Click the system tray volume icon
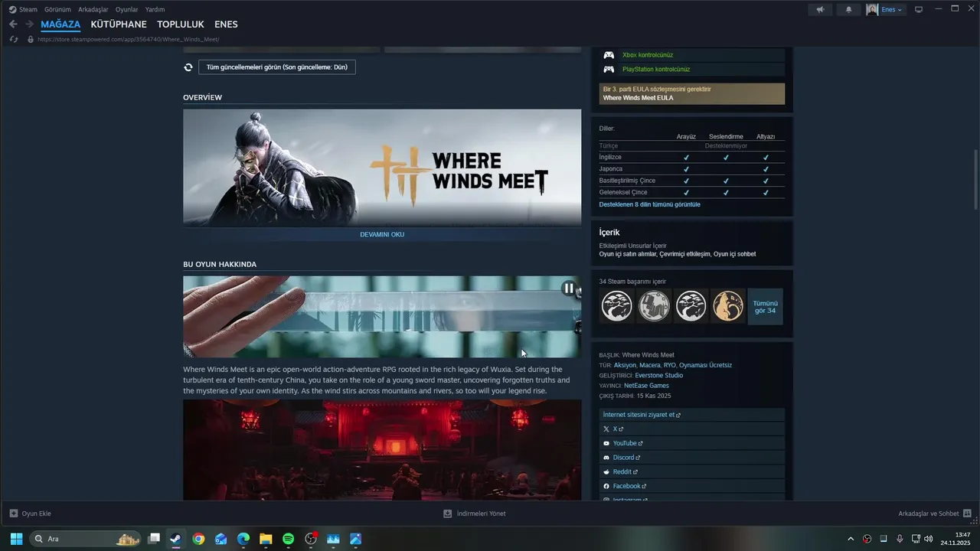This screenshot has width=980, height=551. [x=929, y=539]
